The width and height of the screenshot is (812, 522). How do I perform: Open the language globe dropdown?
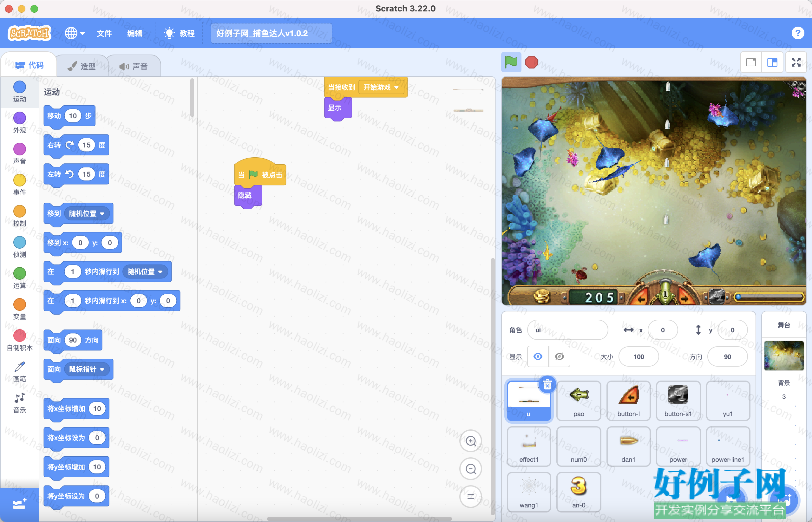[x=75, y=33]
